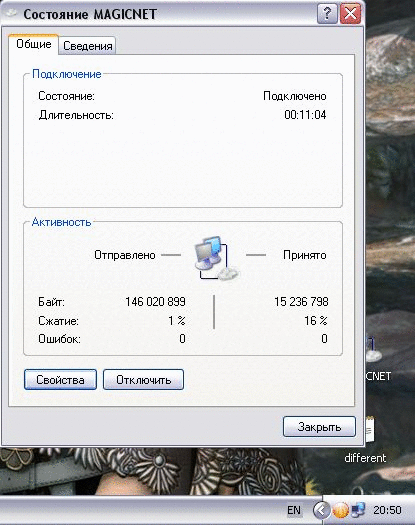The width and height of the screenshot is (415, 525).
Task: Click the network connection tray icon
Action: pyautogui.click(x=358, y=510)
